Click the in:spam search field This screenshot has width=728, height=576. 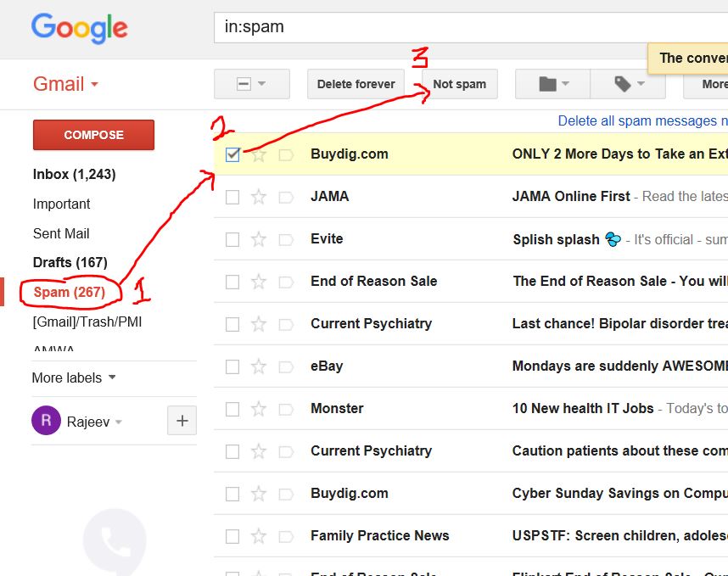tap(467, 27)
